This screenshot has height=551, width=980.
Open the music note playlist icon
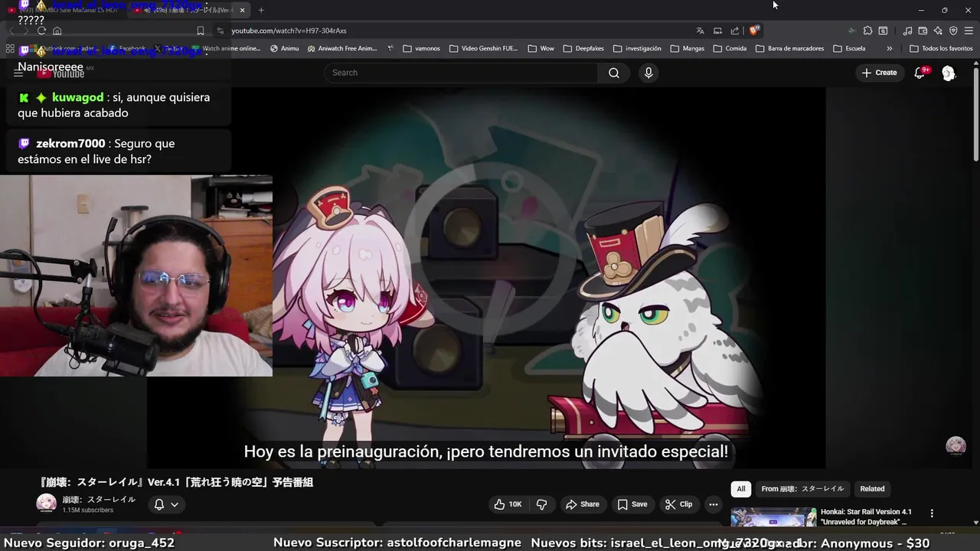pyautogui.click(x=907, y=31)
